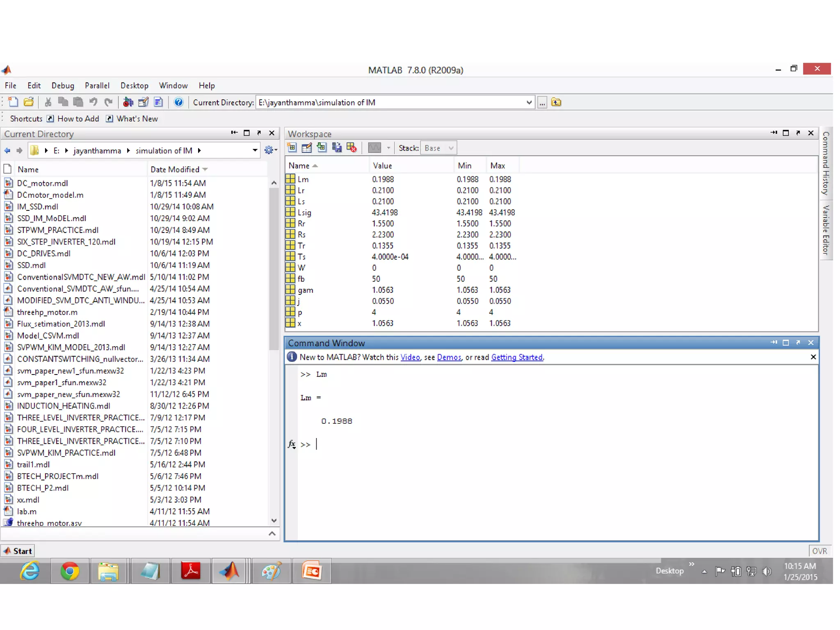Expand the Current Directory path dropdown
Screen dimensions: 840x630
pos(529,103)
